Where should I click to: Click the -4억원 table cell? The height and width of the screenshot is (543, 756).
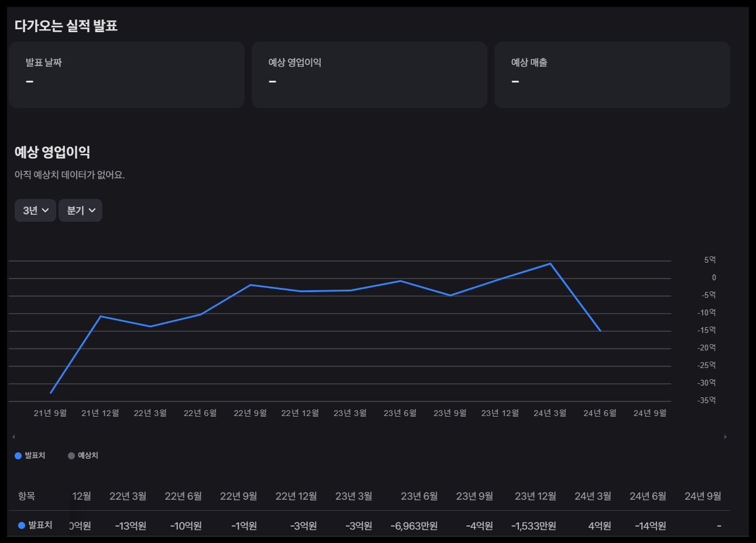[479, 526]
